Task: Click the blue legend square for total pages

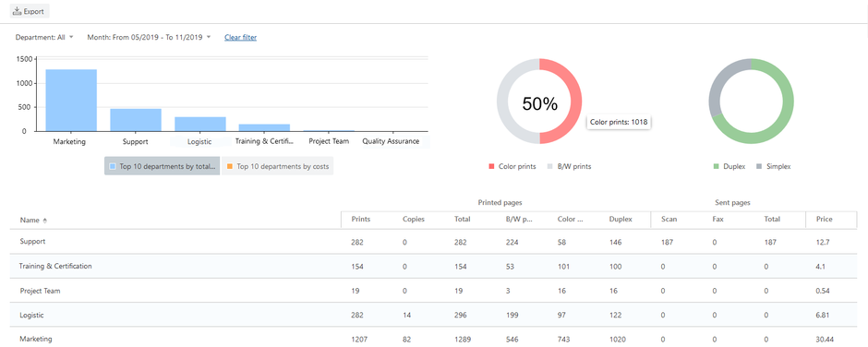Action: [113, 166]
